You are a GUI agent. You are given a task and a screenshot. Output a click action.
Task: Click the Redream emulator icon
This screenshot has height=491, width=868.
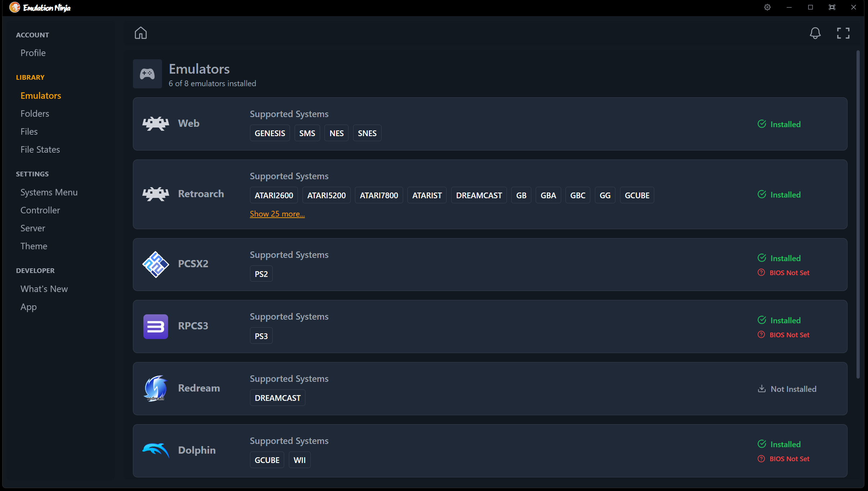[x=155, y=388]
